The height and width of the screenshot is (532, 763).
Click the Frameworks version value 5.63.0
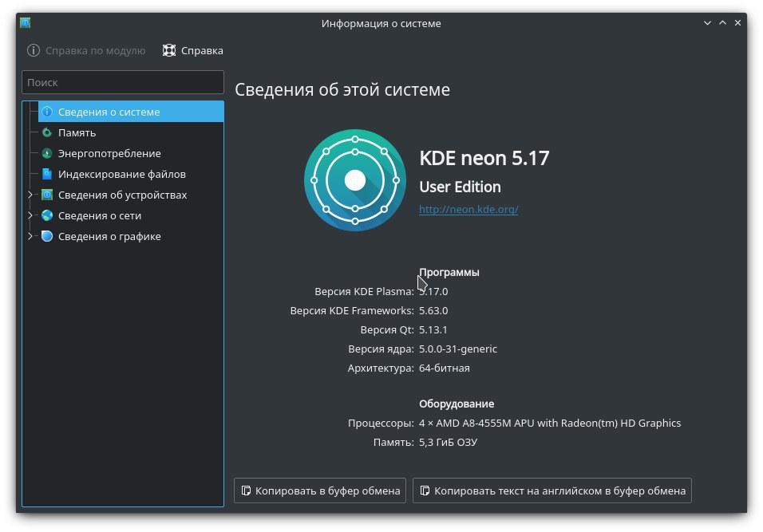(x=433, y=311)
